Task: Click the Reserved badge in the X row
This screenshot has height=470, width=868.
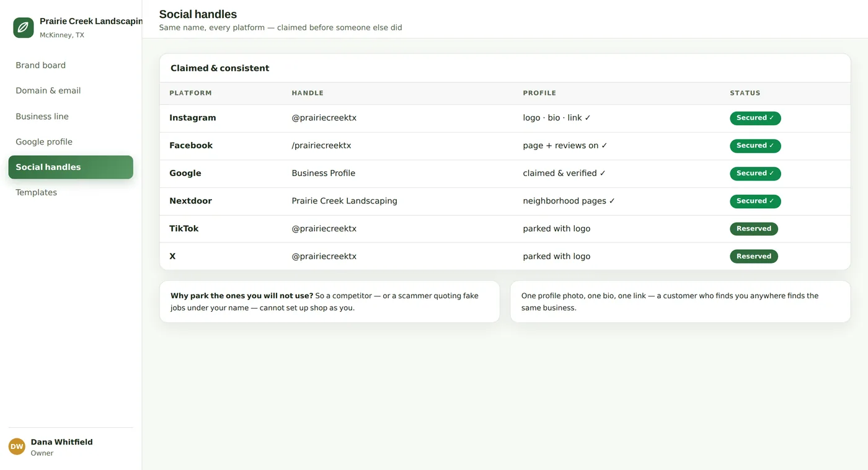Action: coord(754,256)
